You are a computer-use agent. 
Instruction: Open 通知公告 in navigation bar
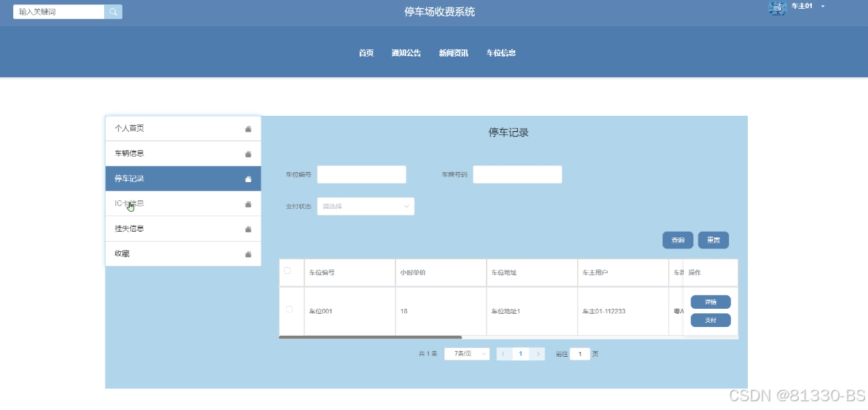406,53
